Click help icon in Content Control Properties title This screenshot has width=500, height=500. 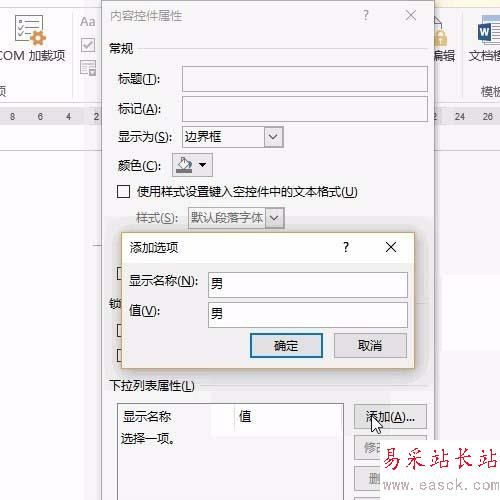point(366,15)
